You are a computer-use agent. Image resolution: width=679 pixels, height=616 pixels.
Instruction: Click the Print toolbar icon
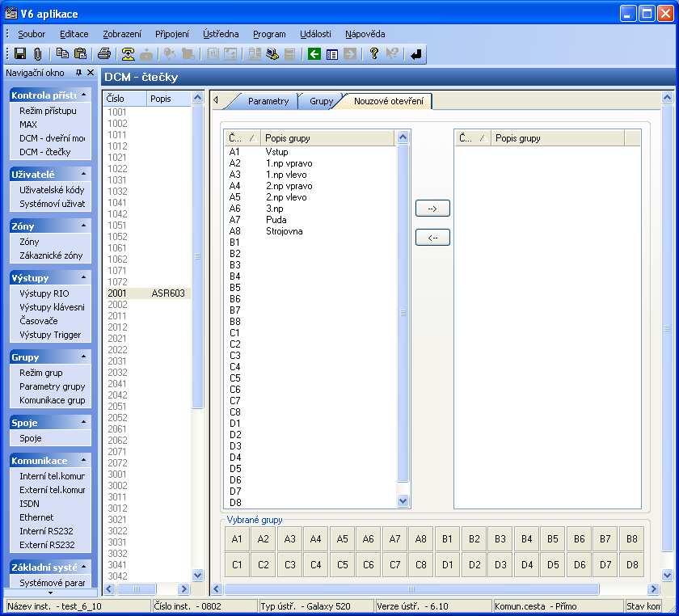tap(104, 53)
